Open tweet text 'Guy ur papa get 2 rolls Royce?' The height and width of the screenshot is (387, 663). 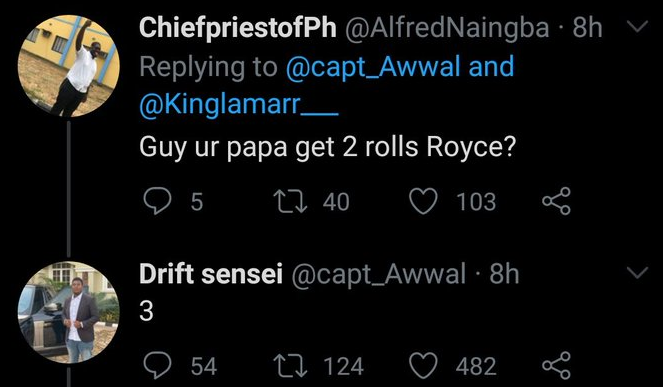[328, 148]
